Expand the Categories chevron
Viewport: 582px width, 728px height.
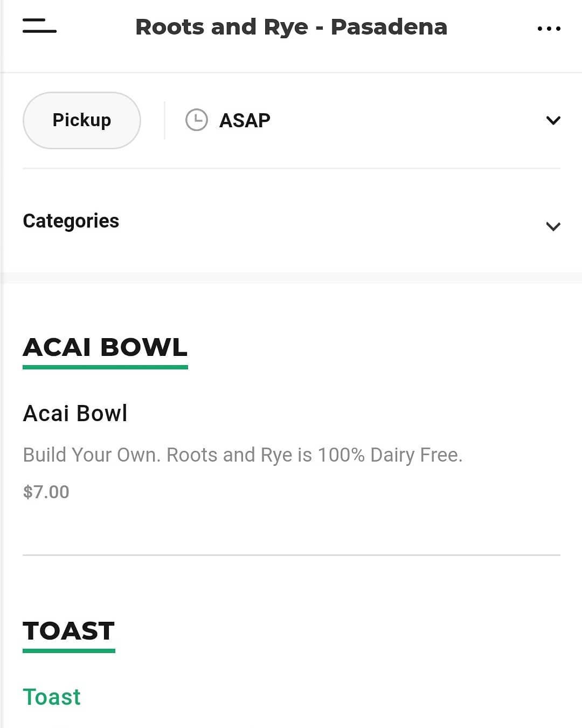point(553,226)
